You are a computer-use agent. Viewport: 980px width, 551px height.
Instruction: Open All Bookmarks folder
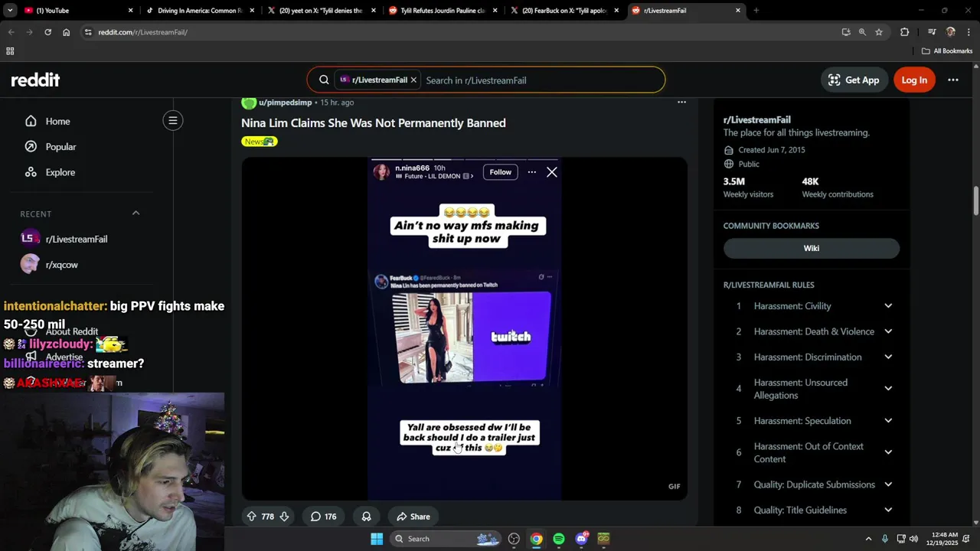[x=947, y=51]
